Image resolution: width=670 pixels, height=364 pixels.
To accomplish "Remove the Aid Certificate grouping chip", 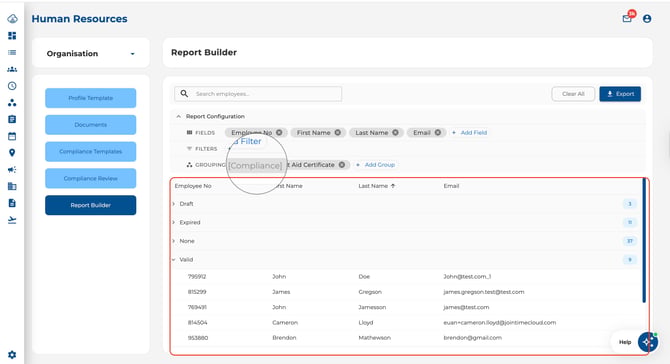I will coord(342,164).
